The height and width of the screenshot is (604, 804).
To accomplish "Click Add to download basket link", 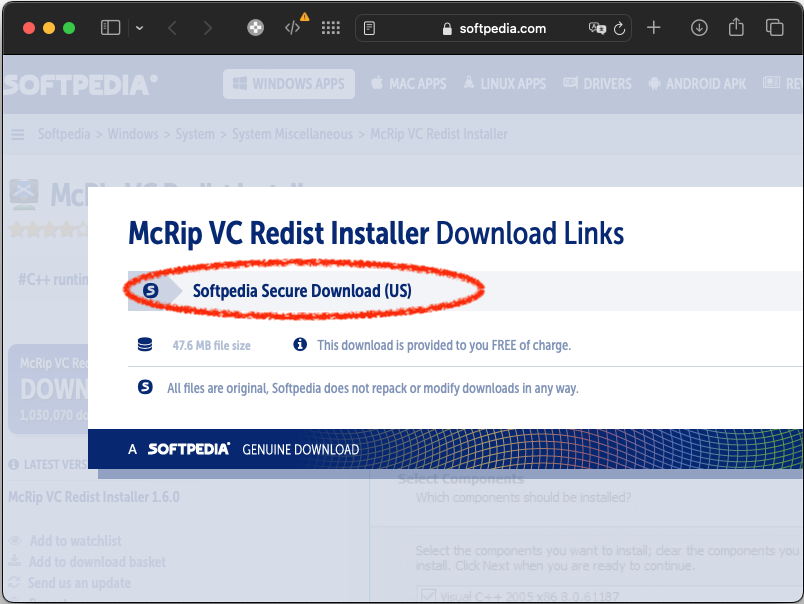I will pos(97,562).
